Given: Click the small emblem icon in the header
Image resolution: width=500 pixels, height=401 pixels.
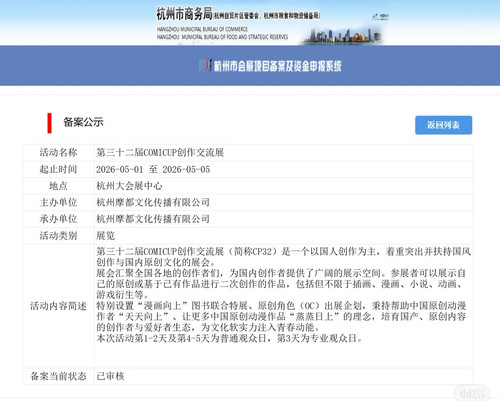Looking at the screenshot, I should (x=380, y=16).
